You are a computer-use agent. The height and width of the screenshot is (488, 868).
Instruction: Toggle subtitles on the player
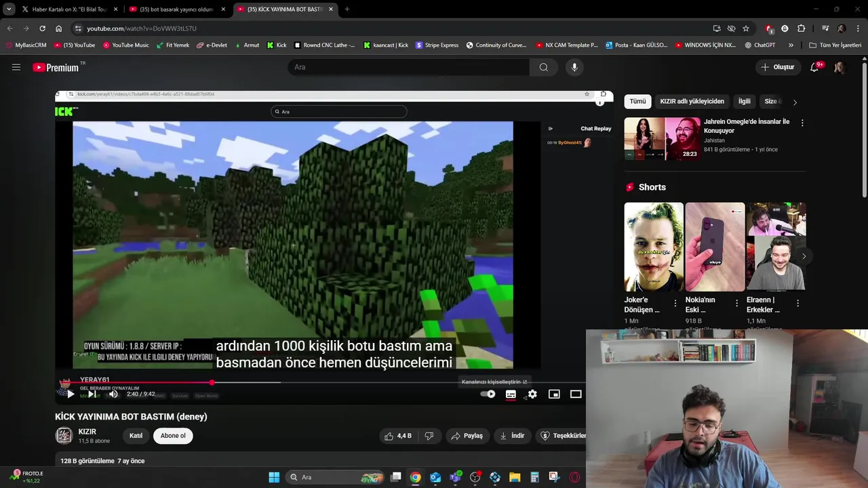click(x=511, y=394)
